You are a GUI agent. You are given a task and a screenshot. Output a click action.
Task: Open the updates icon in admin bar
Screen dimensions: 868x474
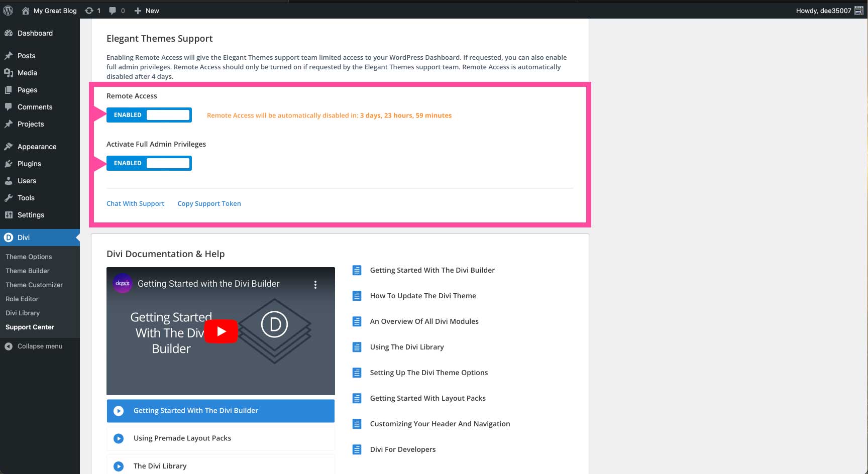pos(89,11)
